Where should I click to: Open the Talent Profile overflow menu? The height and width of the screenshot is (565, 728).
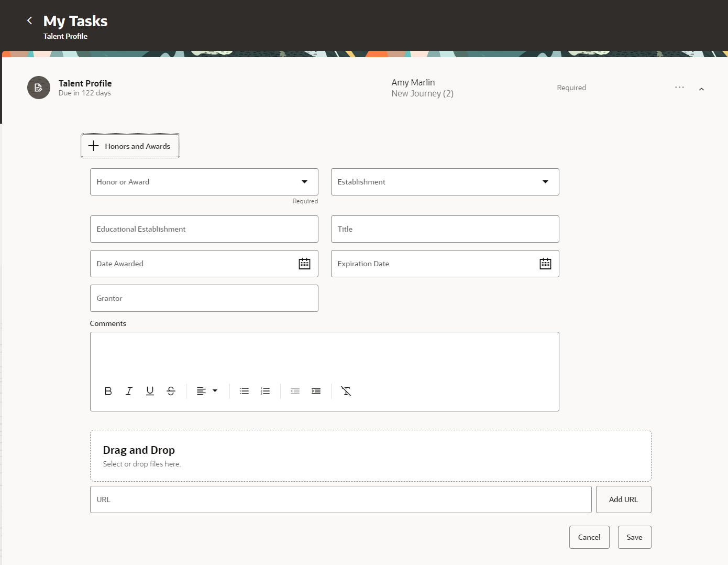pyautogui.click(x=679, y=87)
